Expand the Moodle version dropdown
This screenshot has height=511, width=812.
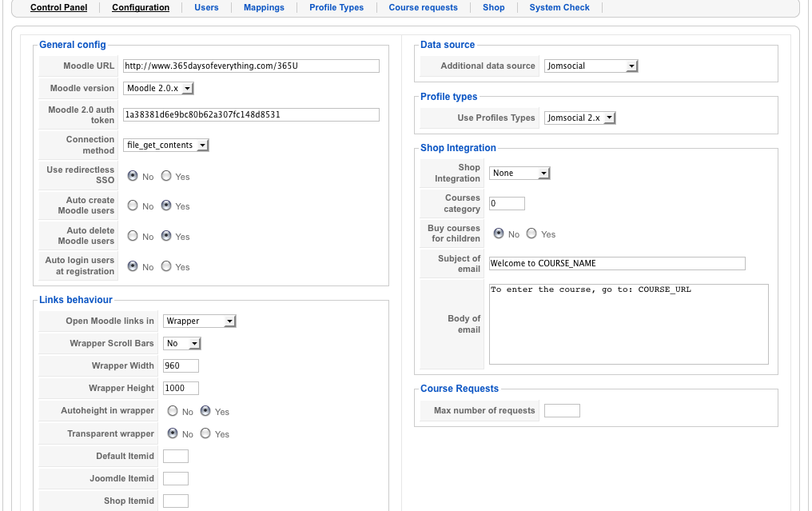click(x=159, y=89)
